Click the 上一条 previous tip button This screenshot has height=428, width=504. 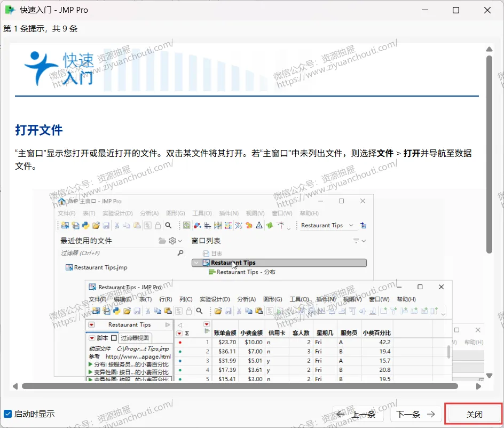[358, 414]
